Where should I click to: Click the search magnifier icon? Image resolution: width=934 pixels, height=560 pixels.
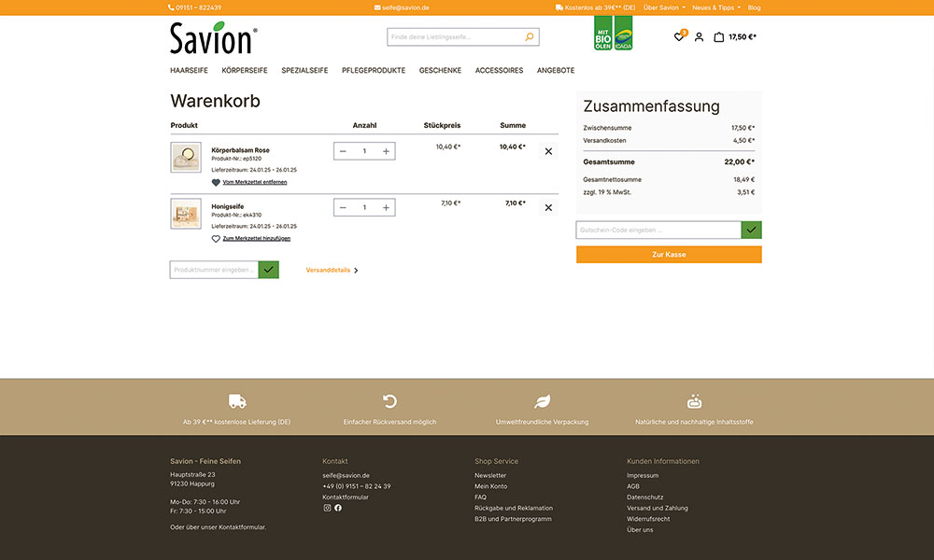(529, 37)
